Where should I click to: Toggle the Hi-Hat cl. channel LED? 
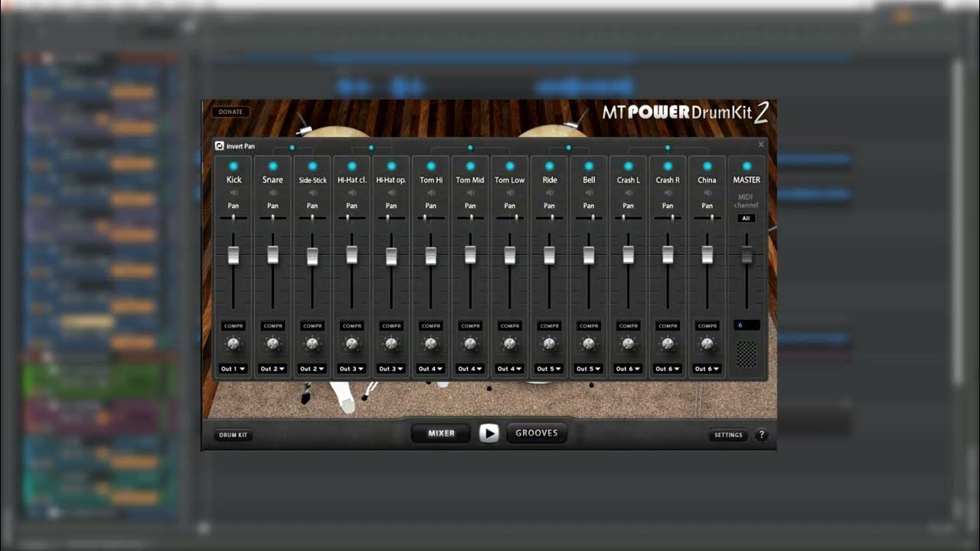[x=351, y=166]
